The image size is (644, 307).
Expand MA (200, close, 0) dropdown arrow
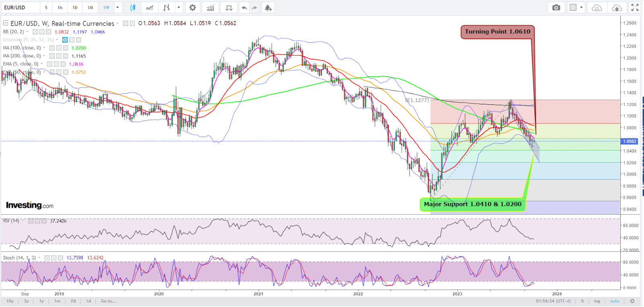coord(44,56)
